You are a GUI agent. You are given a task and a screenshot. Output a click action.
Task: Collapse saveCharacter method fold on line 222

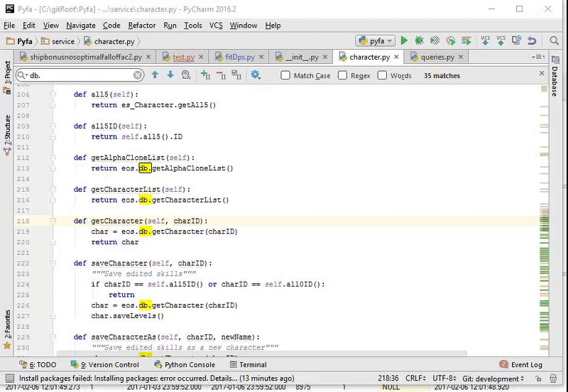pyautogui.click(x=53, y=263)
